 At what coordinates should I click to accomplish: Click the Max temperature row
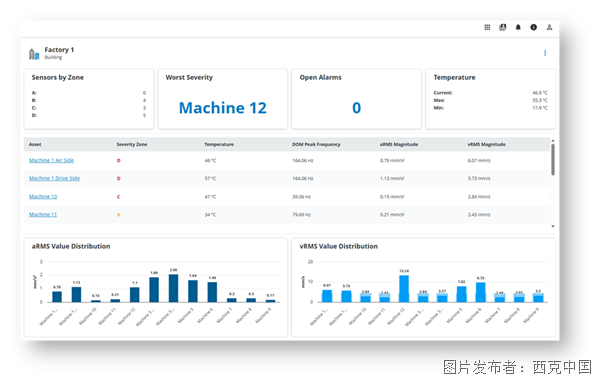coord(490,100)
